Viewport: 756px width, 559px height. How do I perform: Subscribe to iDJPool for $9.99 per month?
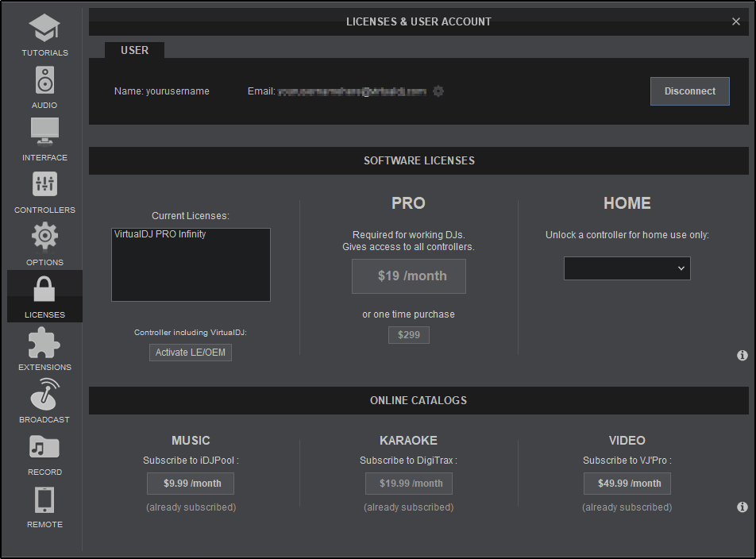point(190,483)
